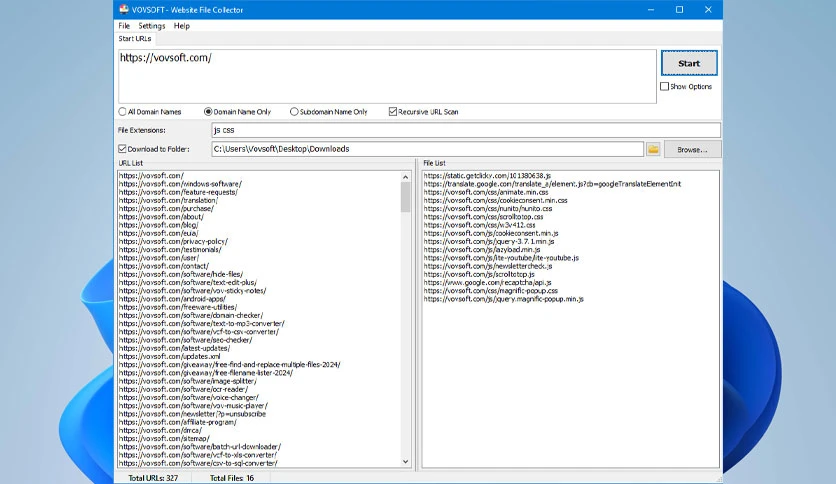Select Domain Name Only radio button
The height and width of the screenshot is (484, 836).
208,112
